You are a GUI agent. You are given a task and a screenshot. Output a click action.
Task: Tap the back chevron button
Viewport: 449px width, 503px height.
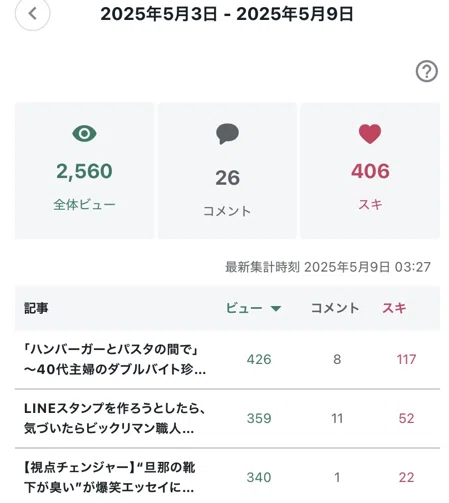click(32, 14)
